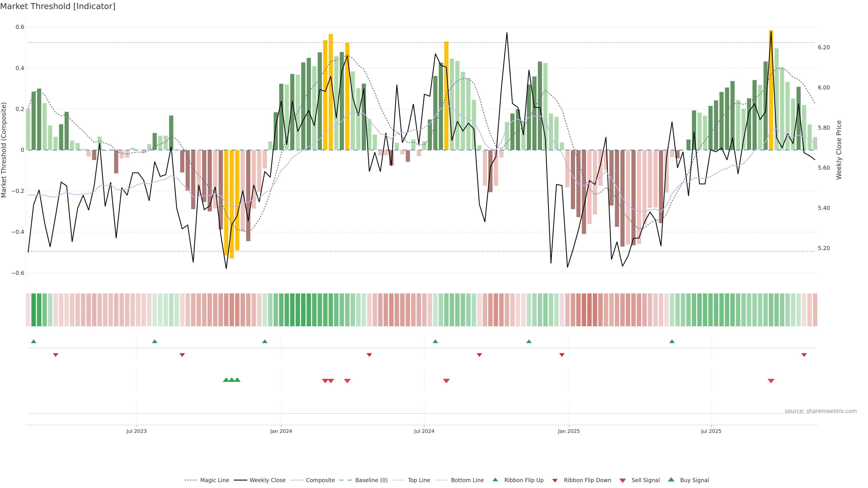868x488 pixels.
Task: Select the Sell Signal marker near Jul 2025
Action: (x=771, y=381)
